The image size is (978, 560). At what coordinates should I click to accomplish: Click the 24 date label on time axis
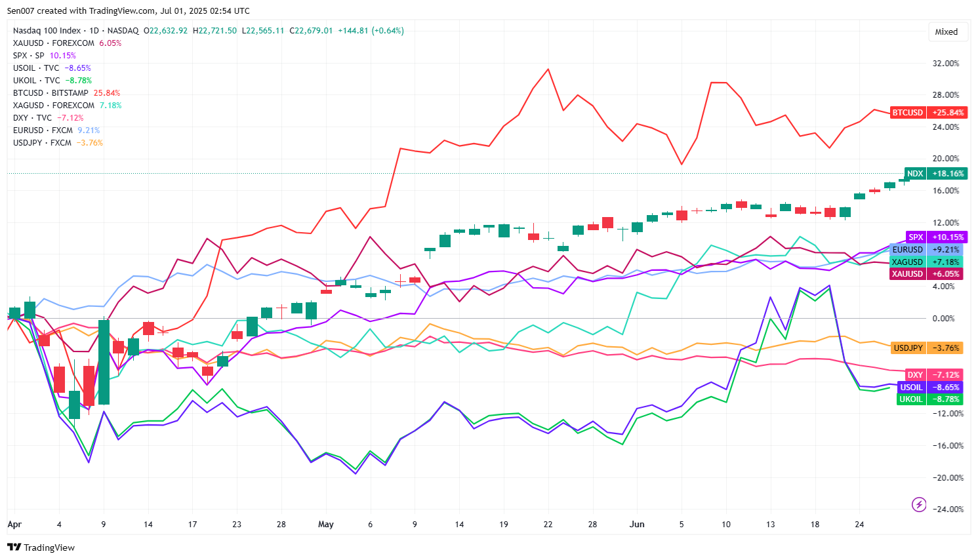859,525
